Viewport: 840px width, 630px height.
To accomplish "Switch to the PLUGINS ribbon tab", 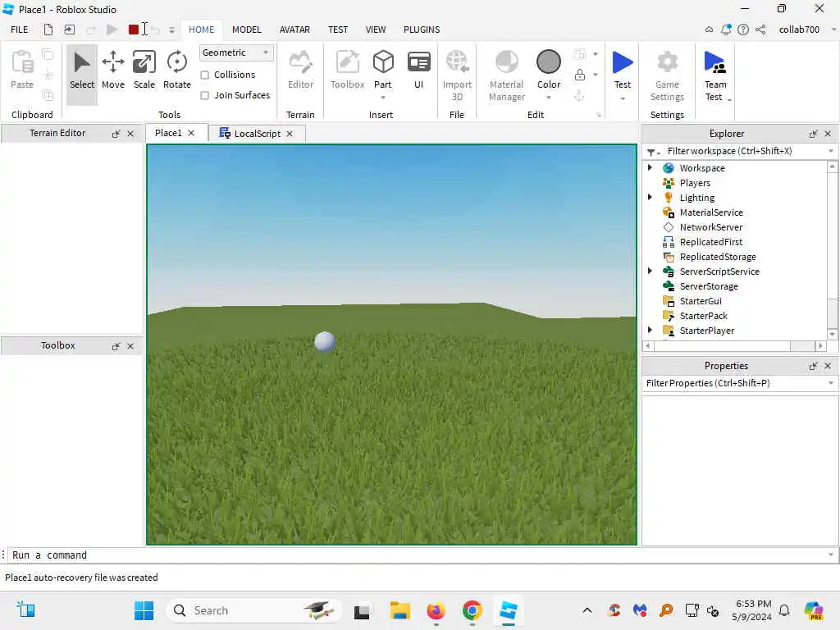I will (422, 30).
